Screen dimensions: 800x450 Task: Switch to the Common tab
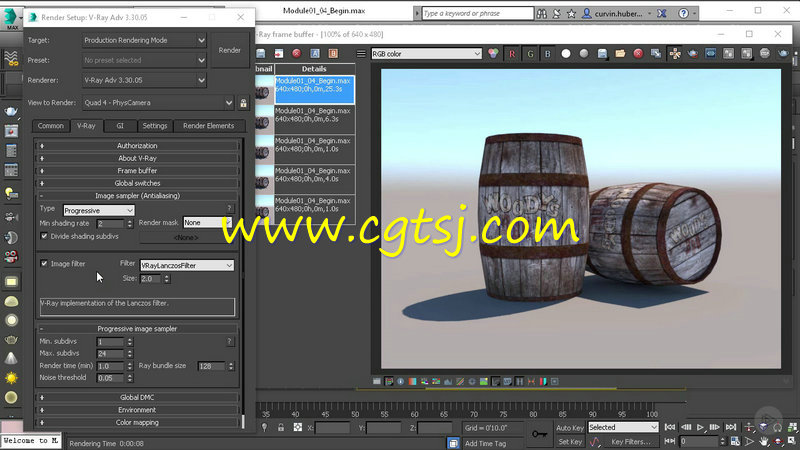[x=51, y=126]
